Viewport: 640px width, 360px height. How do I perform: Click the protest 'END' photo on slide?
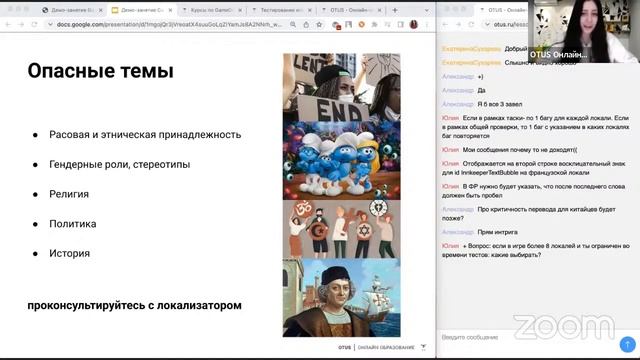342,87
